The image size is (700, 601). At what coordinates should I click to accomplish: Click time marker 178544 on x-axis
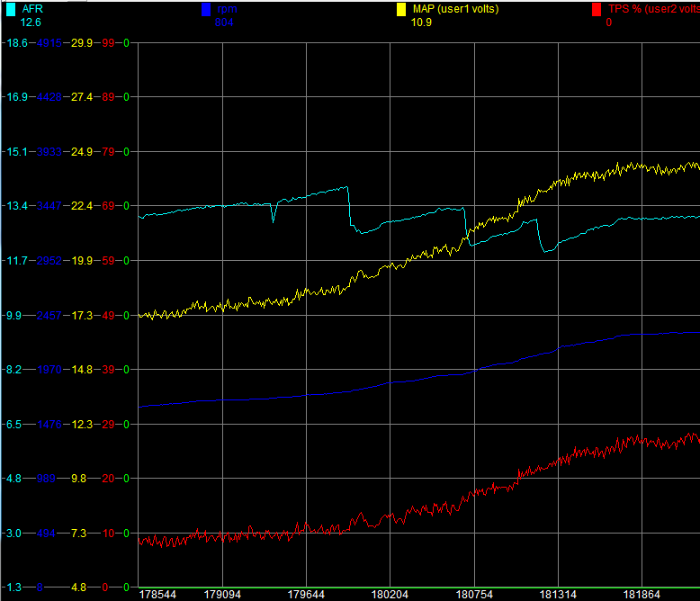coord(158,595)
